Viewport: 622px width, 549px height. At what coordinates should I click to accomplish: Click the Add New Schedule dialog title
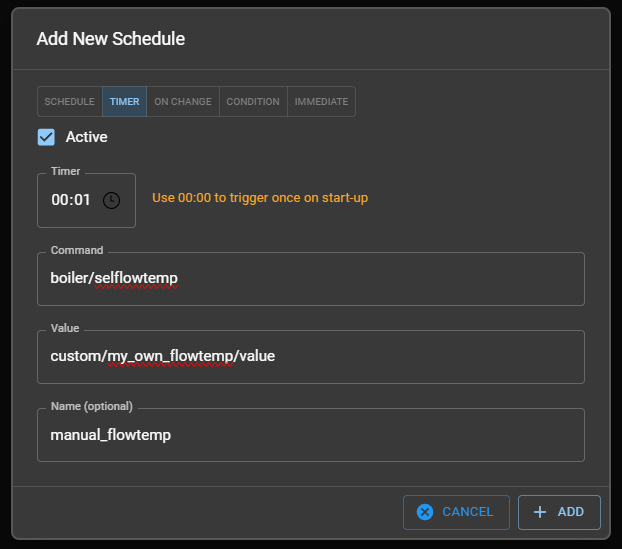tap(110, 39)
